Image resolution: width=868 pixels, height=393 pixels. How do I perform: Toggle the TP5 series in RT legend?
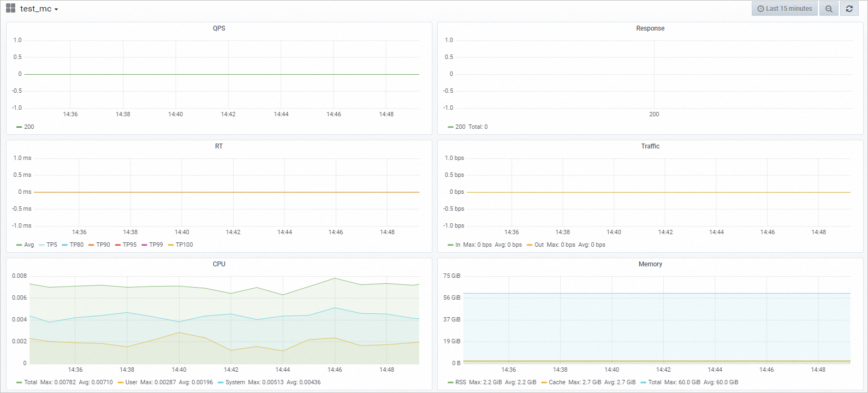pyautogui.click(x=52, y=245)
